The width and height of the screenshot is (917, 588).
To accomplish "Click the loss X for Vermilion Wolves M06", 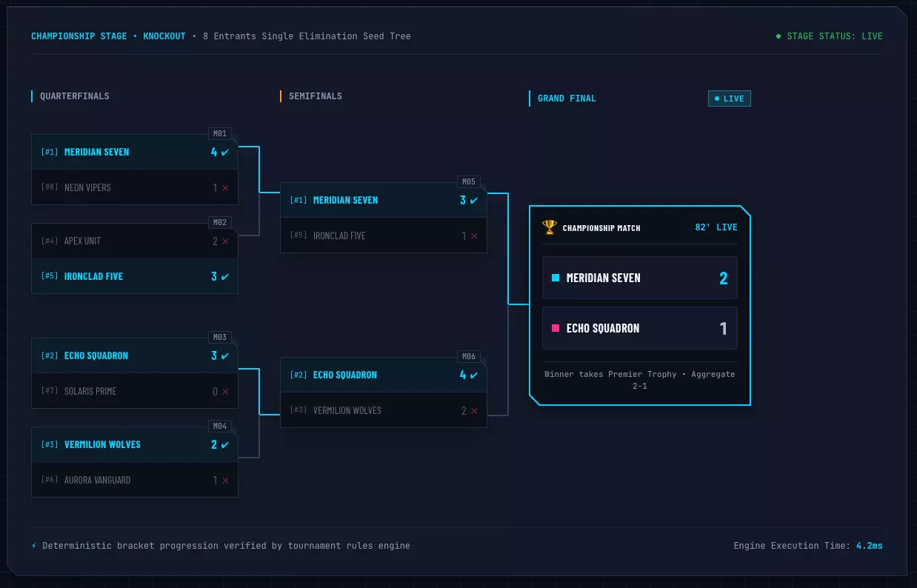I will point(474,410).
